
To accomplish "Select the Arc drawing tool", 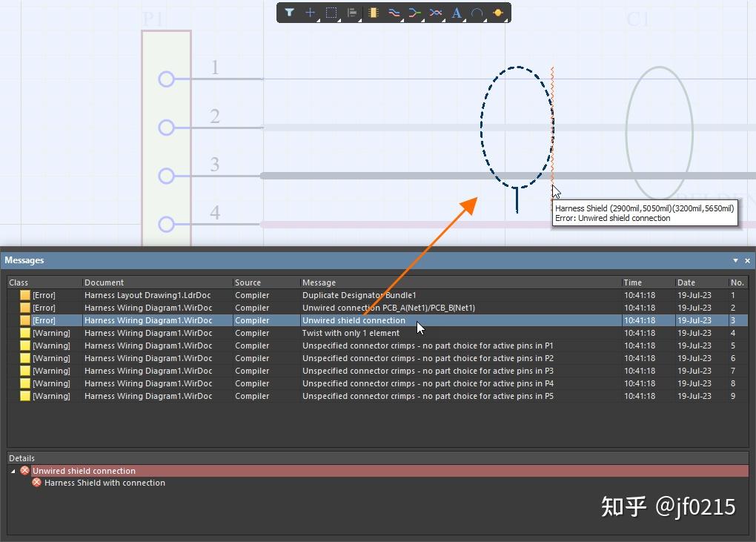I will tap(477, 13).
